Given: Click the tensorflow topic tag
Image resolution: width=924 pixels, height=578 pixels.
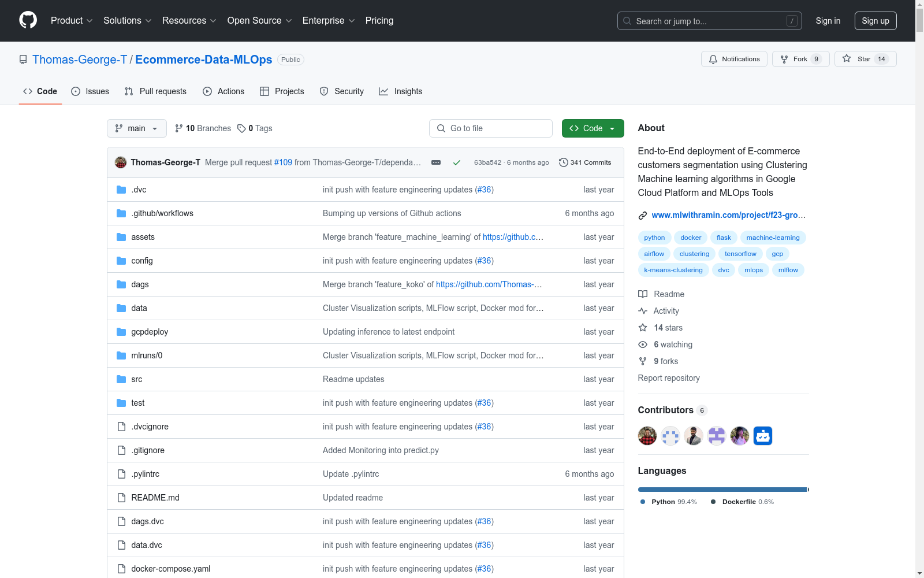Looking at the screenshot, I should 740,254.
